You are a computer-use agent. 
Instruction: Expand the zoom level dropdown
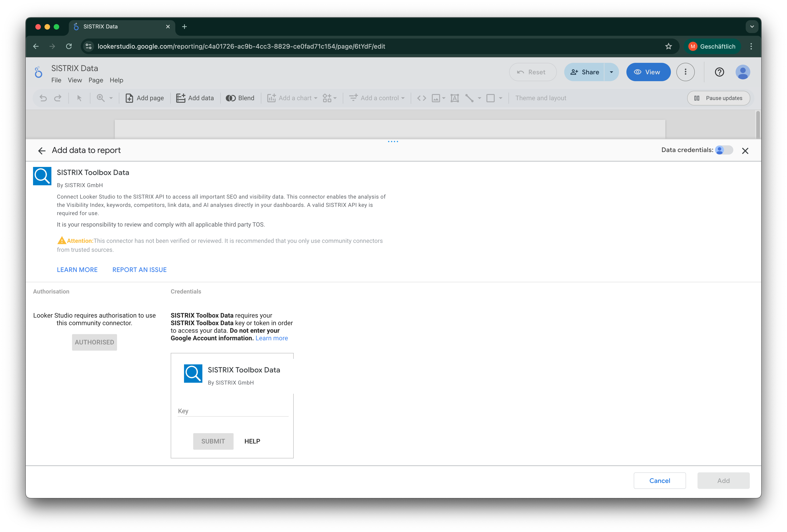click(111, 98)
